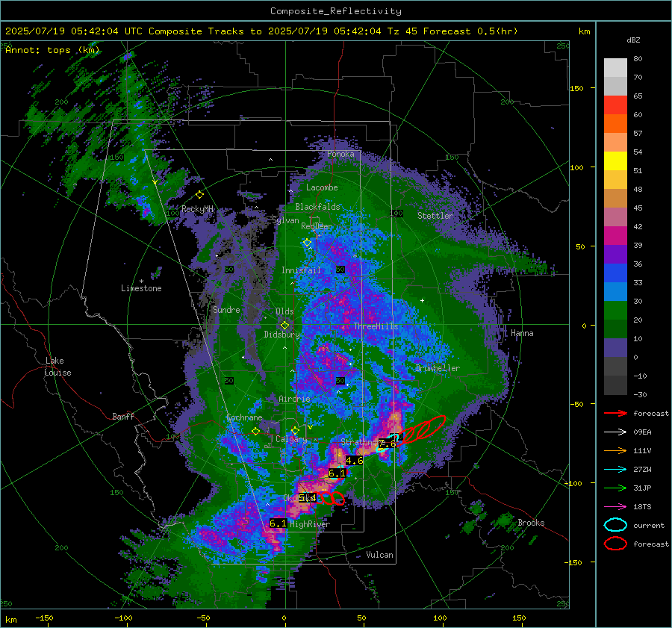Click the asterisk marker above Limestone
This screenshot has height=628, width=672.
[x=141, y=282]
